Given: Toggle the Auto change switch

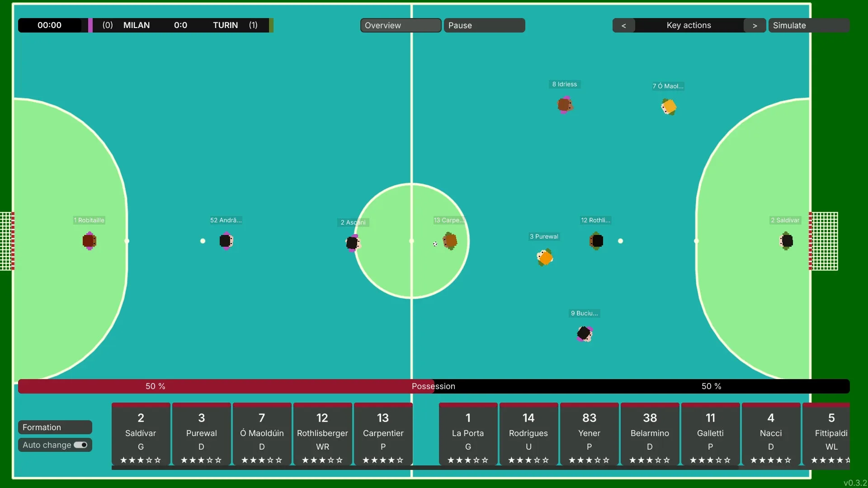Looking at the screenshot, I should (x=80, y=445).
